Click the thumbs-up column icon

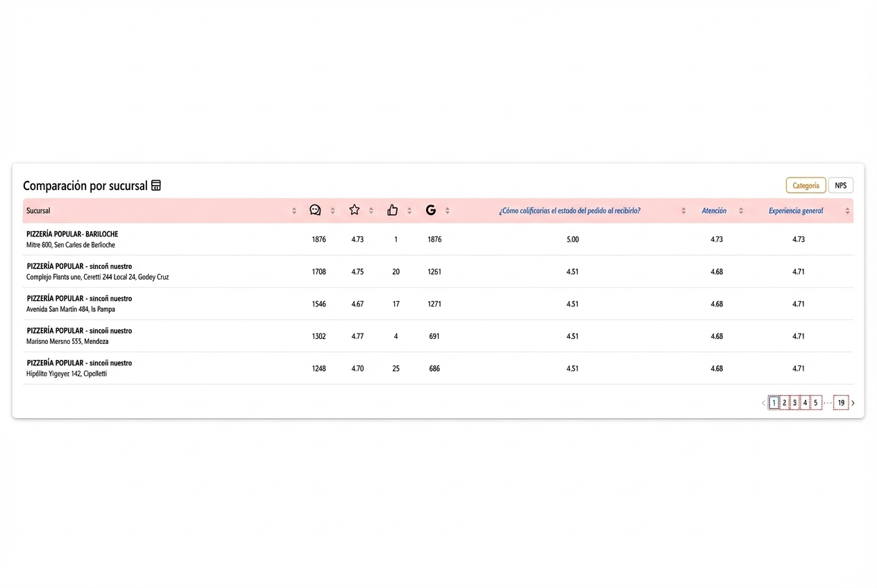click(392, 210)
